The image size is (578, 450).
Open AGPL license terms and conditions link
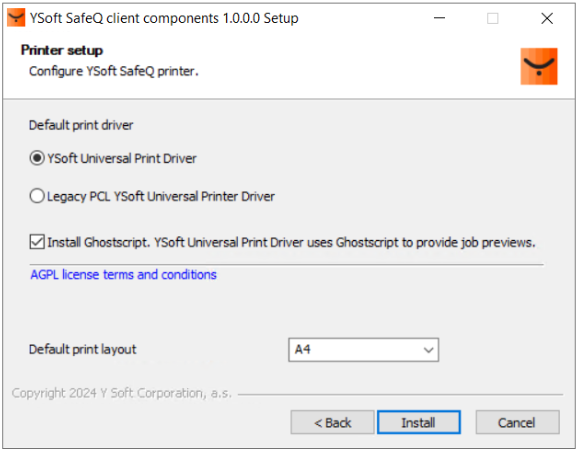pyautogui.click(x=123, y=275)
